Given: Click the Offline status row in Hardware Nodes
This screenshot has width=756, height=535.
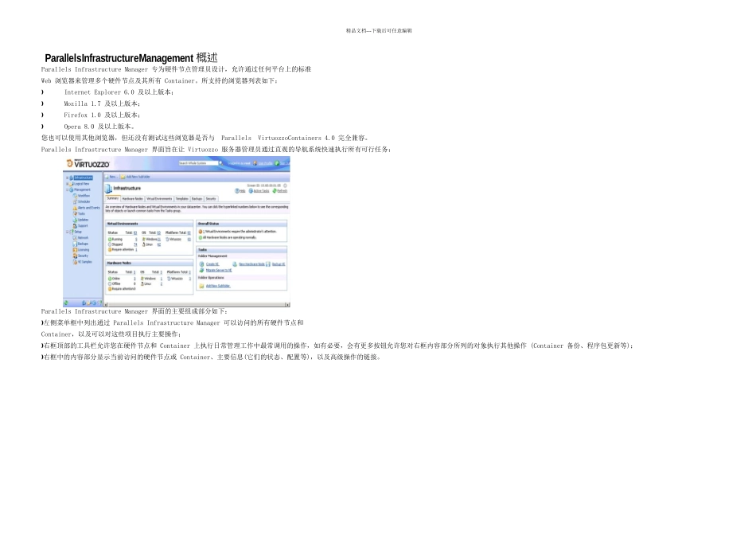Looking at the screenshot, I should (122, 283).
